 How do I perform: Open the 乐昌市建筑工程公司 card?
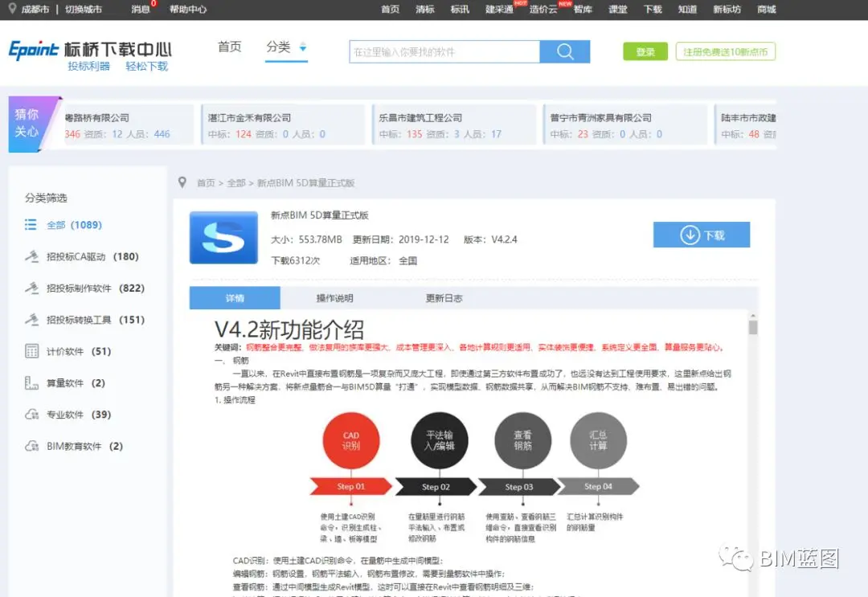tap(454, 125)
